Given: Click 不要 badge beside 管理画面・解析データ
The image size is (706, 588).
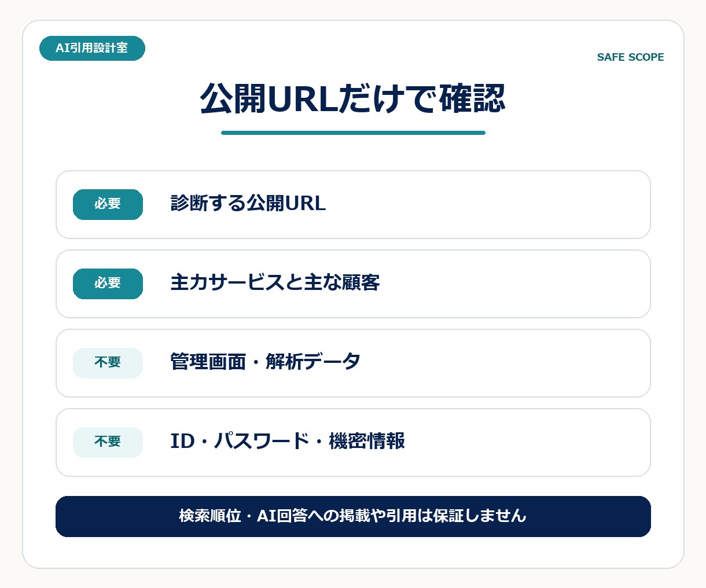Looking at the screenshot, I should pyautogui.click(x=108, y=363).
